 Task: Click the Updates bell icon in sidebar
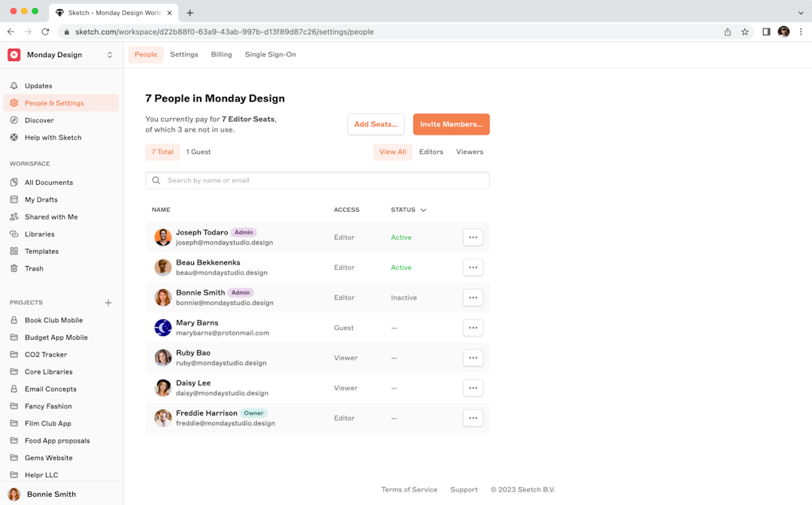(x=14, y=86)
